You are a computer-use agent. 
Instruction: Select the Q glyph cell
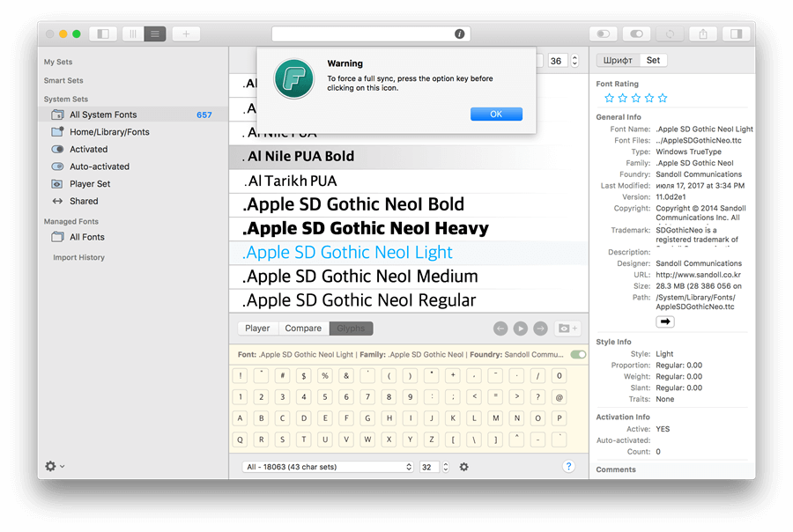[x=241, y=440]
